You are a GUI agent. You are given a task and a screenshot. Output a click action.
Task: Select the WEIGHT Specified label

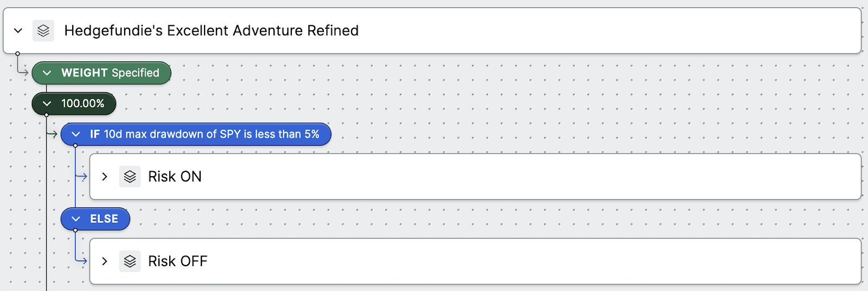click(110, 73)
